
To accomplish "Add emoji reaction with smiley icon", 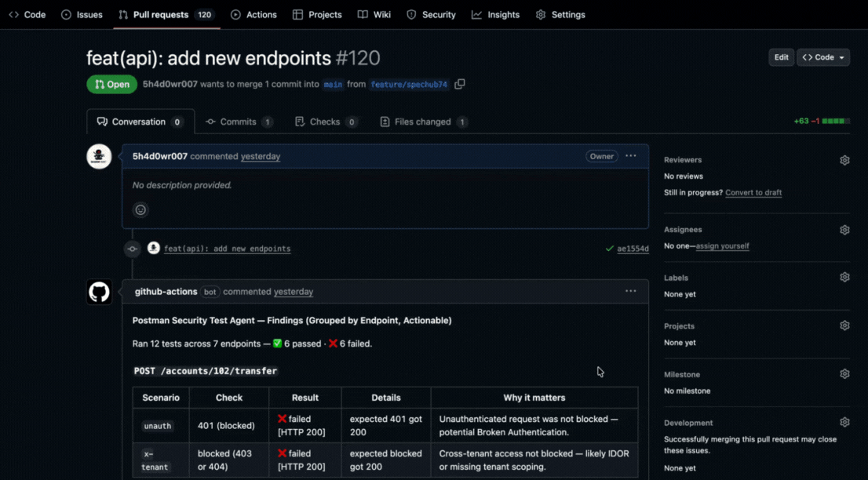I will (140, 209).
